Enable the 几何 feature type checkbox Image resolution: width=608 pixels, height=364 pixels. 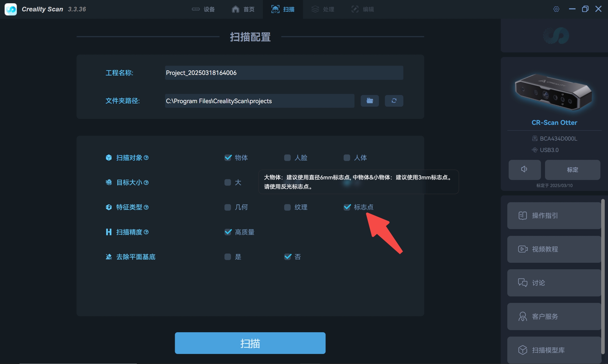[228, 207]
